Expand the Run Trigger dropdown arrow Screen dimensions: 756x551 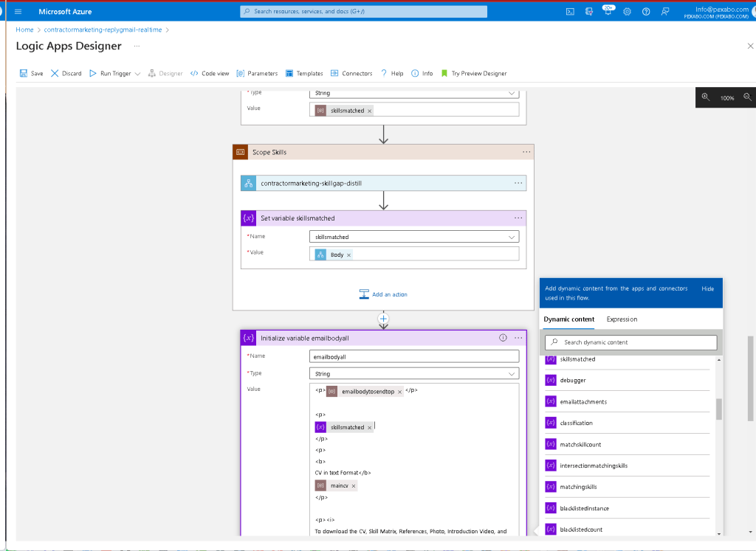(137, 74)
